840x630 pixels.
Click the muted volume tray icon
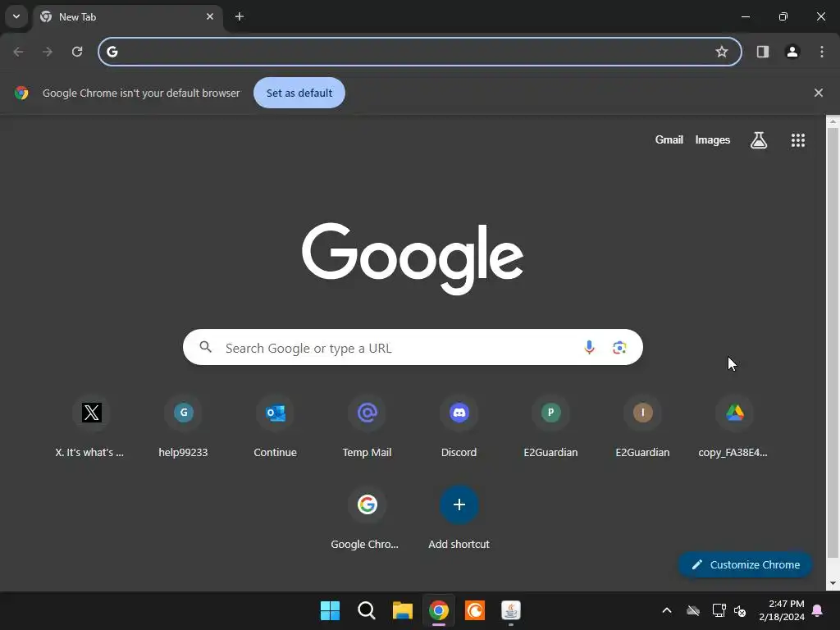click(740, 610)
